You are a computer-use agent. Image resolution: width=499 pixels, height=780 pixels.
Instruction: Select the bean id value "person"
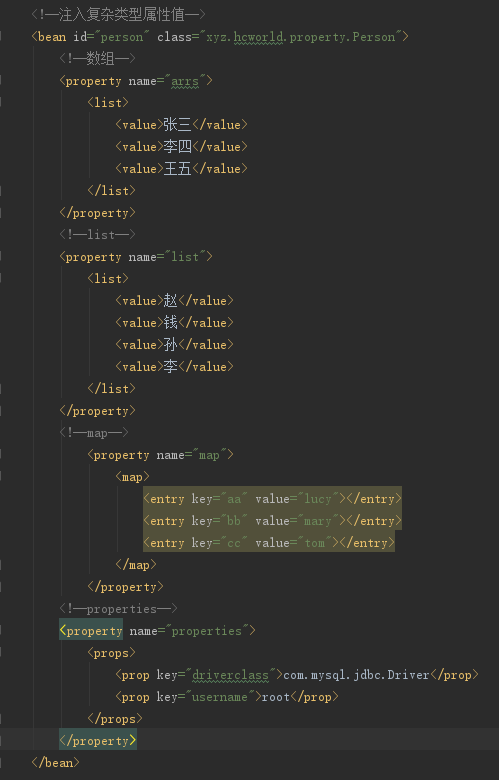(x=122, y=37)
